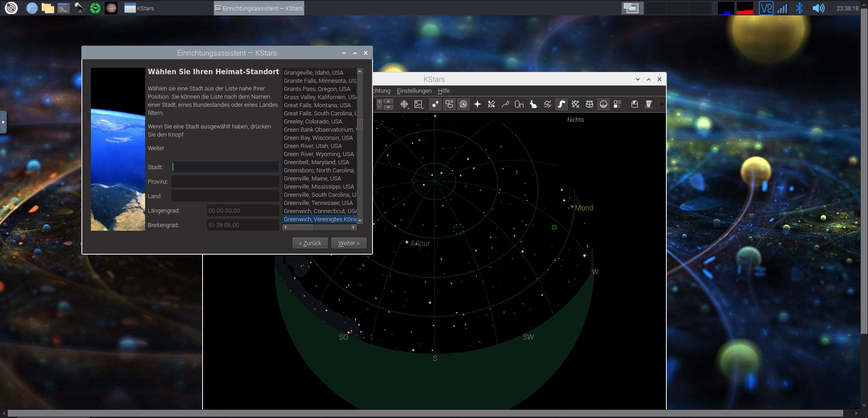This screenshot has height=418, width=868.
Task: Focus the Stadt filter field
Action: click(225, 167)
